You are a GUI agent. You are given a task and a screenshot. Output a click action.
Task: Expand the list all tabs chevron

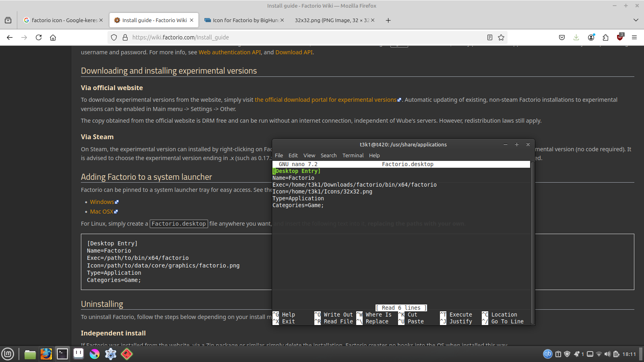click(x=636, y=20)
